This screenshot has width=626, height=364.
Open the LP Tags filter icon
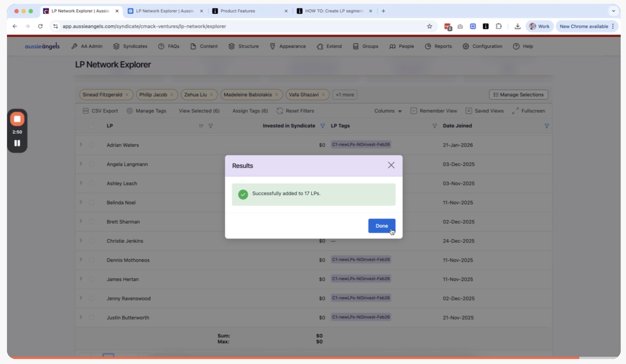pyautogui.click(x=434, y=126)
